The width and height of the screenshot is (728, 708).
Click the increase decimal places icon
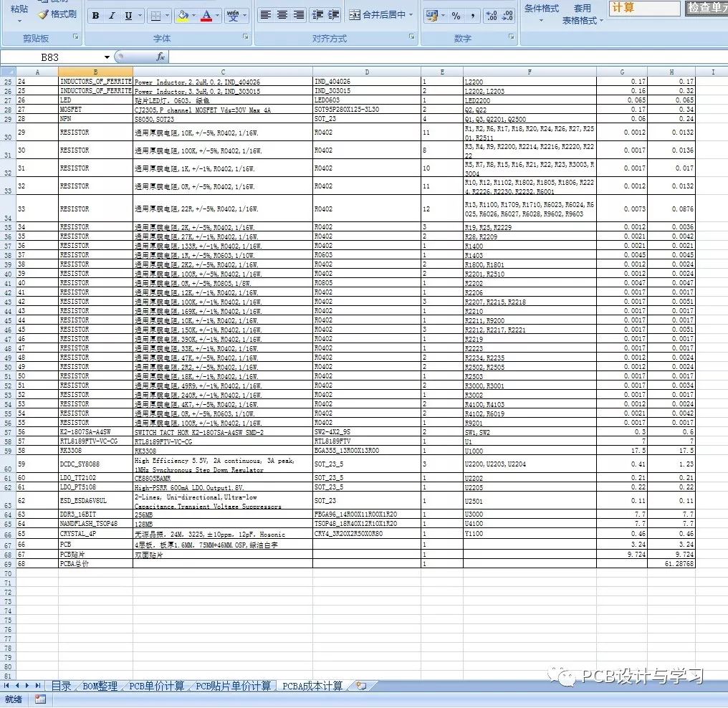pos(491,16)
